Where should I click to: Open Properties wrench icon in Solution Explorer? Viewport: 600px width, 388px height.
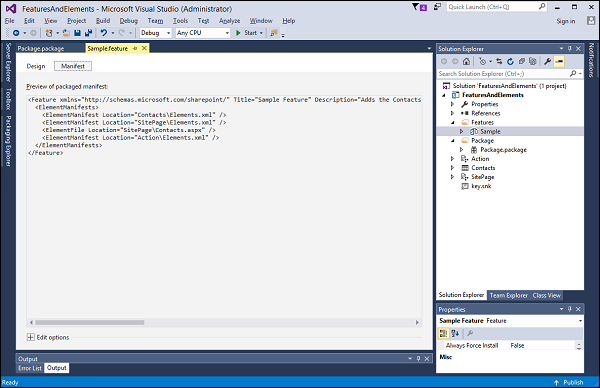tap(548, 61)
